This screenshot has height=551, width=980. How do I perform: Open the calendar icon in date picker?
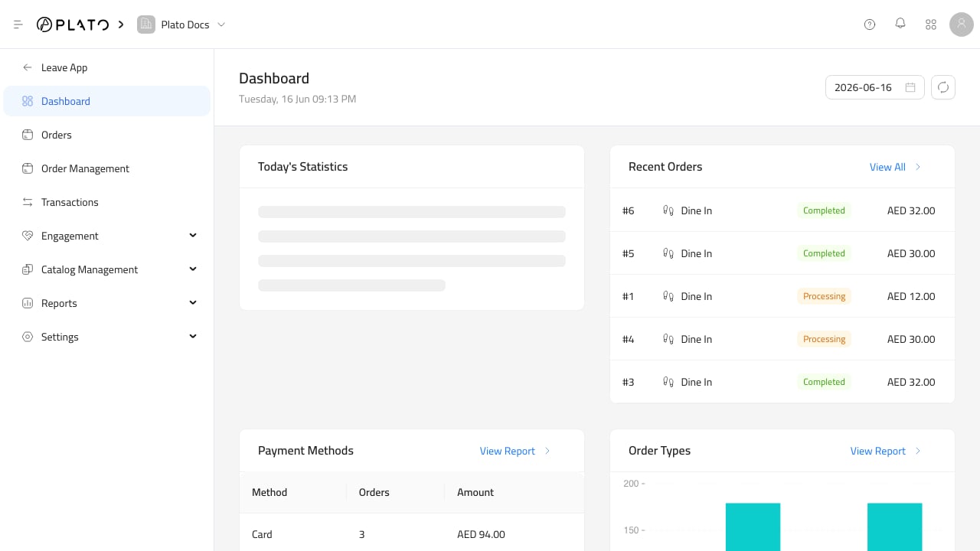pos(910,87)
